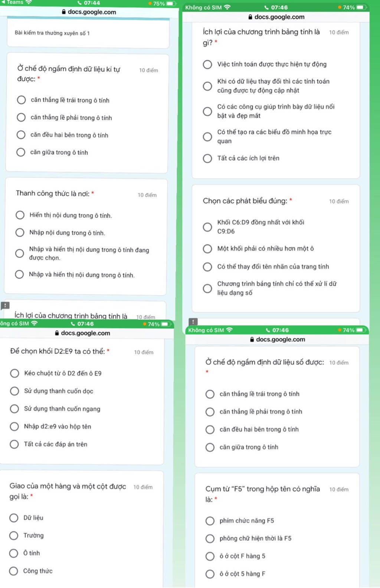The width and height of the screenshot is (380, 588).
Task: Click the lock icon beside the 07:44 address bar
Action: [64, 12]
